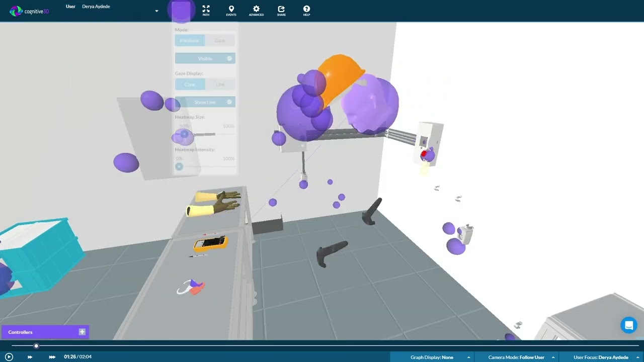Screen dimensions: 644x362
Task: Click the Cognitive3D logo
Action: tap(29, 11)
